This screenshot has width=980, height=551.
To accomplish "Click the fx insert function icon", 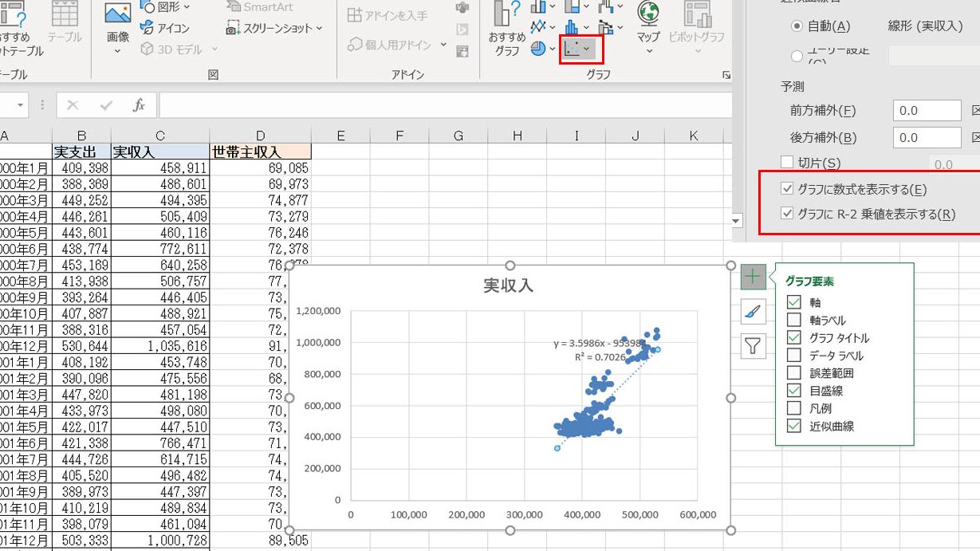I will point(139,105).
